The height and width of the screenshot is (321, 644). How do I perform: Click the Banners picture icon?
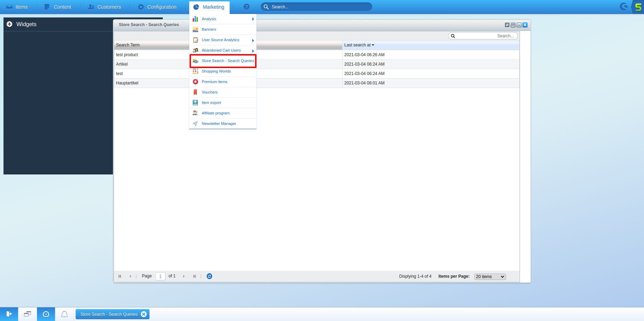[195, 29]
